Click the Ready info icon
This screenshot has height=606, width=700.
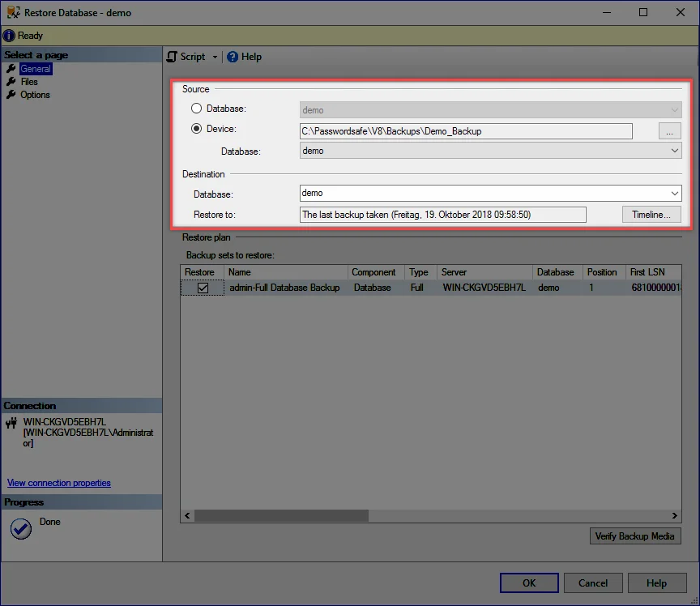point(9,36)
